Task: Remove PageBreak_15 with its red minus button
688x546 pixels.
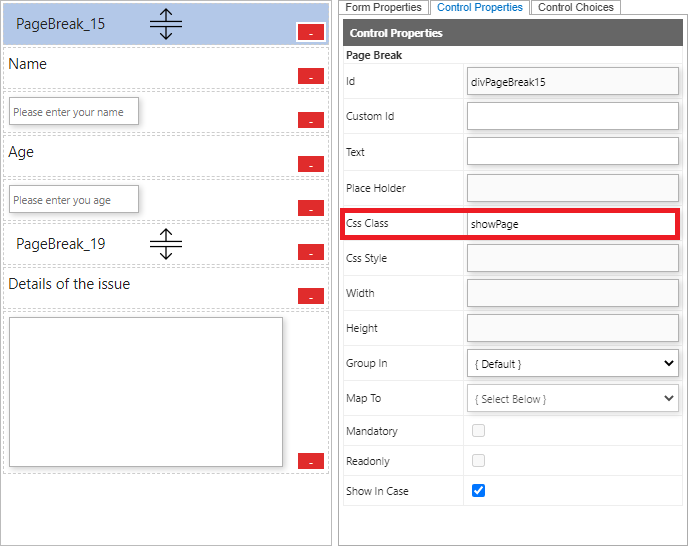Action: click(310, 33)
